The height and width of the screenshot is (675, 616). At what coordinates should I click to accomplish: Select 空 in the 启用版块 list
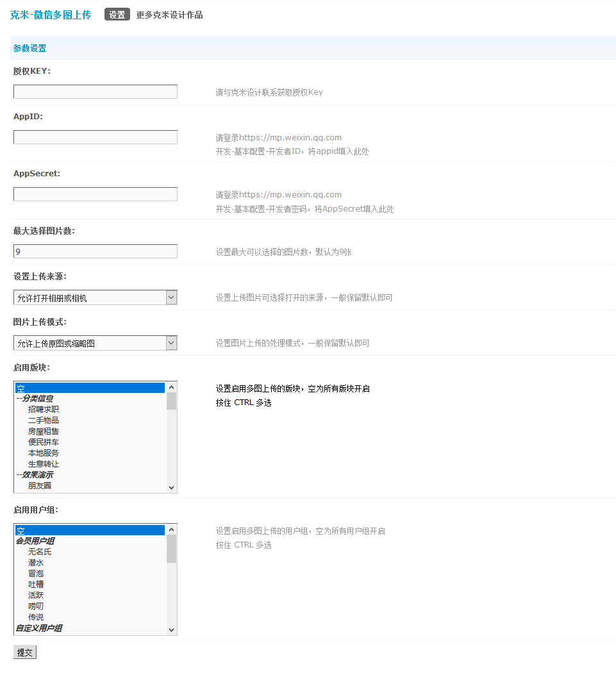point(90,388)
